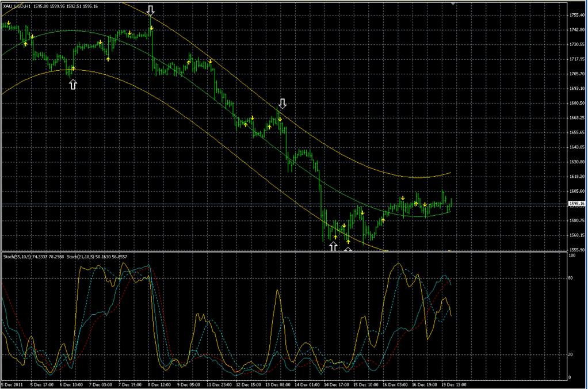Click the 13 Dec 08:00 time label
Image resolution: width=588 pixels, height=389 pixels.
click(277, 385)
